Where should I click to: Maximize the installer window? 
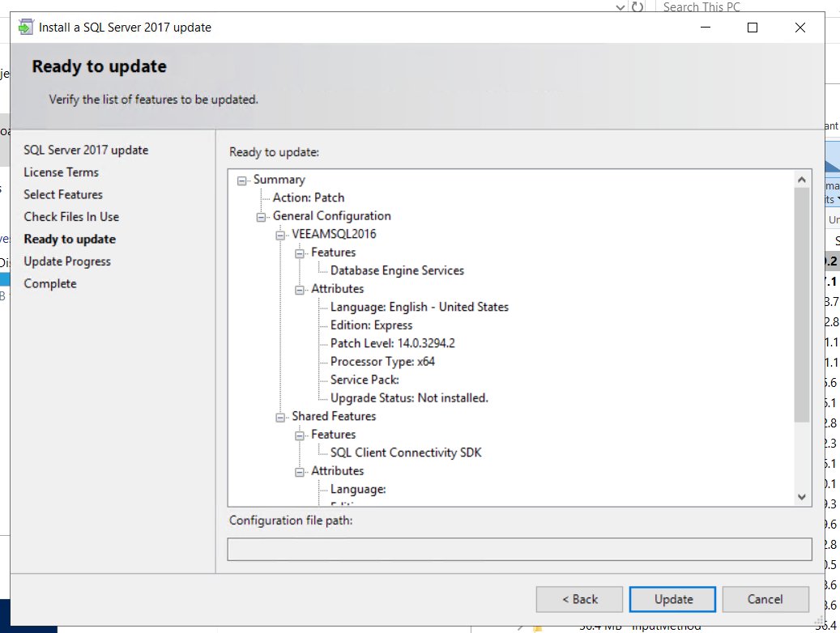point(753,28)
